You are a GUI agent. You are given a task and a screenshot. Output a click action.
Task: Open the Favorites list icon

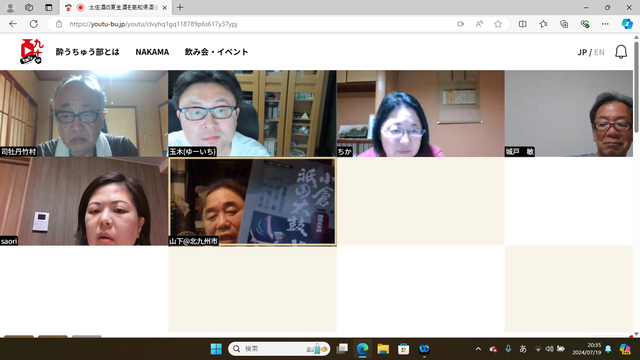[x=543, y=24]
